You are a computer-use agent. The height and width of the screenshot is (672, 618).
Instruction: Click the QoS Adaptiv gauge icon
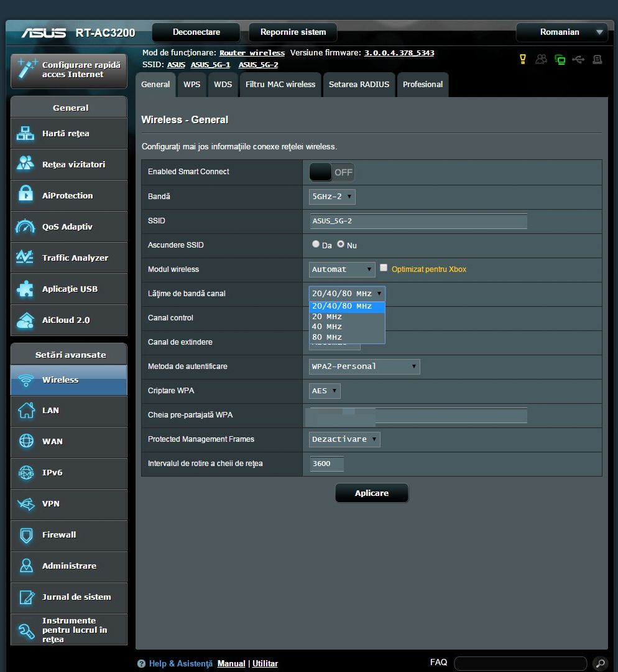(x=25, y=226)
